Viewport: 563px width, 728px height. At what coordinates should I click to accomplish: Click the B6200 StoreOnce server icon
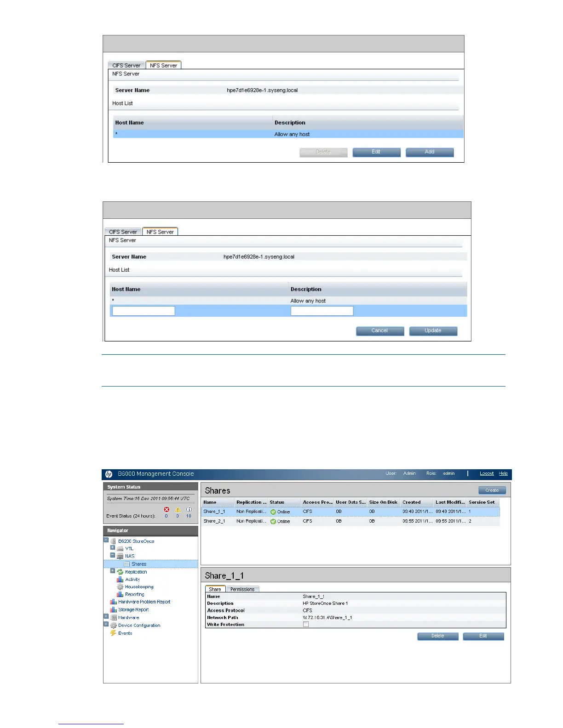(x=114, y=541)
